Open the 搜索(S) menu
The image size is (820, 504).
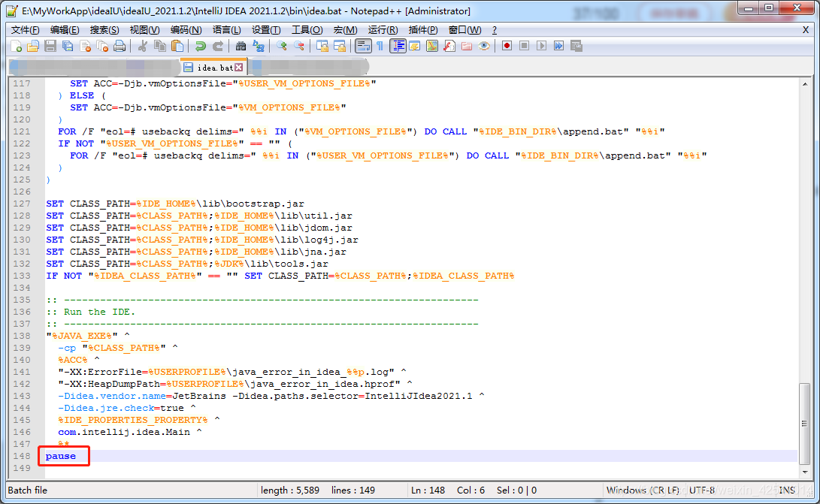click(104, 30)
